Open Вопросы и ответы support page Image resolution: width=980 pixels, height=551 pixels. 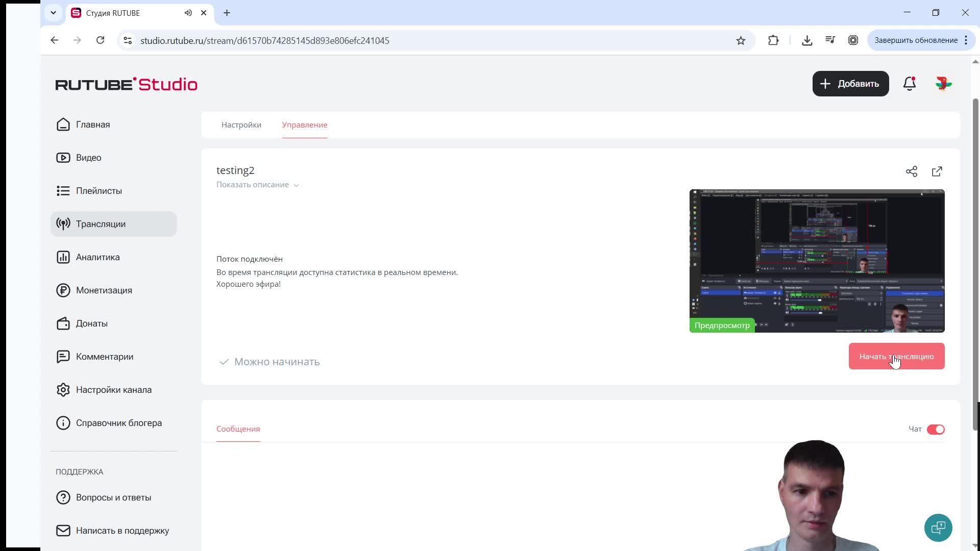[113, 497]
